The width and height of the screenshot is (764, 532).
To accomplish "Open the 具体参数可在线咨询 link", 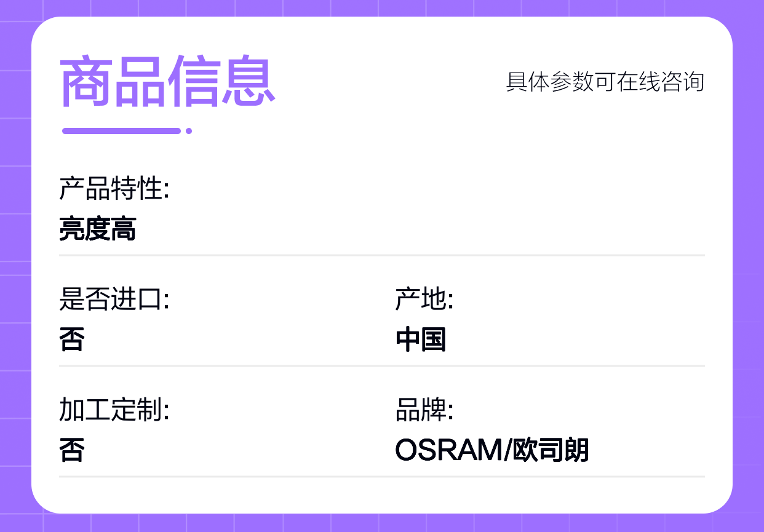I will (x=605, y=82).
